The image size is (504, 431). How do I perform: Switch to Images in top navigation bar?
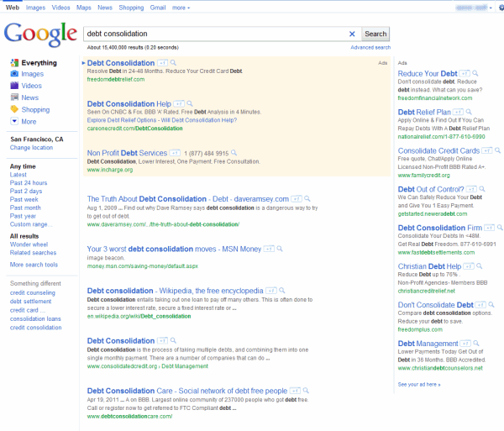[x=35, y=8]
